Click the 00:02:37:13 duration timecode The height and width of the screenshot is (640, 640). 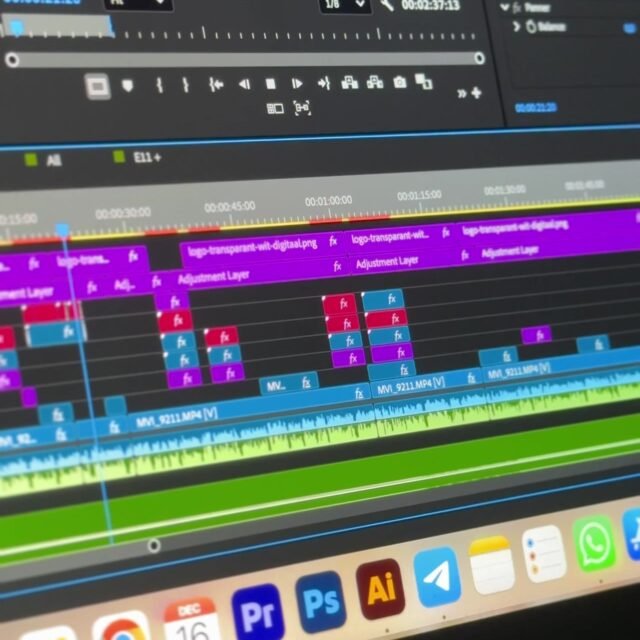431,5
